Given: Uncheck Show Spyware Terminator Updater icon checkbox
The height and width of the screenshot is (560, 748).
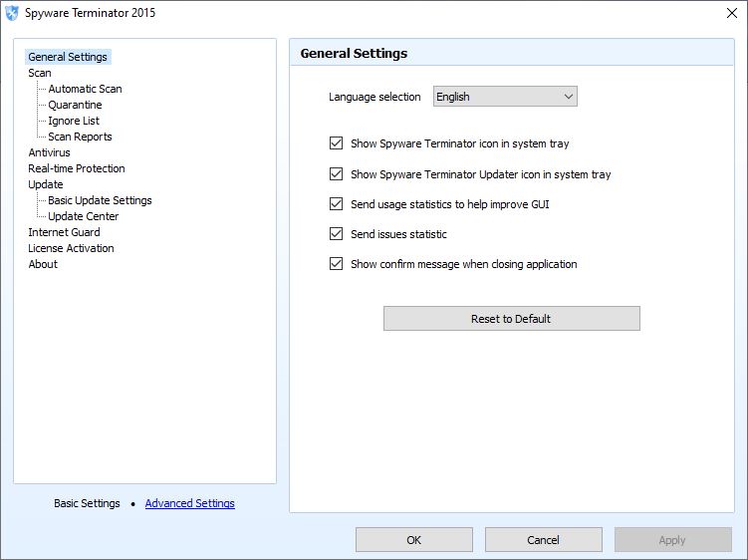Looking at the screenshot, I should pyautogui.click(x=336, y=173).
